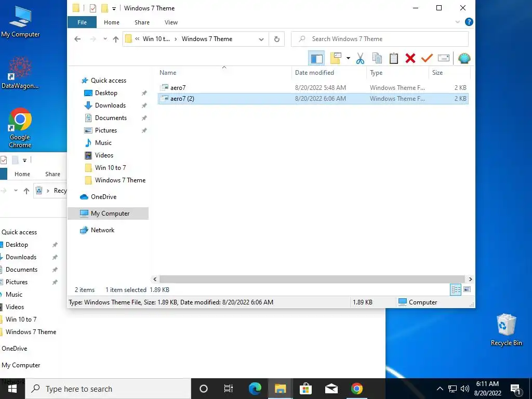Viewport: 532px width, 399px height.
Task: Select OneDrive in navigation pane
Action: click(x=103, y=197)
